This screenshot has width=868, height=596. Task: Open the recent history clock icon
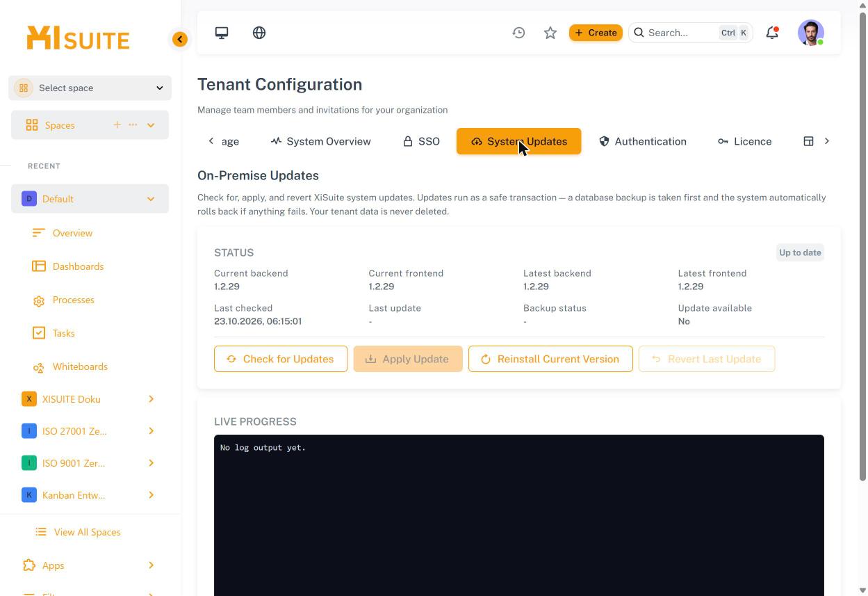(x=518, y=33)
